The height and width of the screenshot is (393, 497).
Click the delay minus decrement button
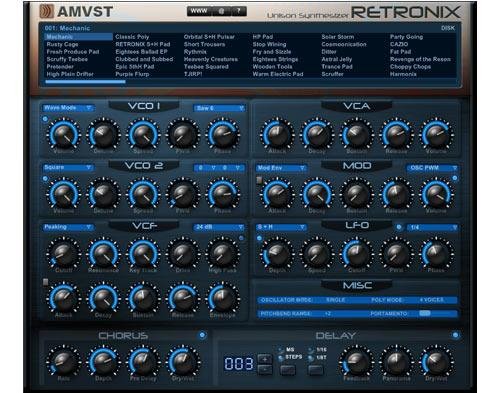click(x=265, y=370)
